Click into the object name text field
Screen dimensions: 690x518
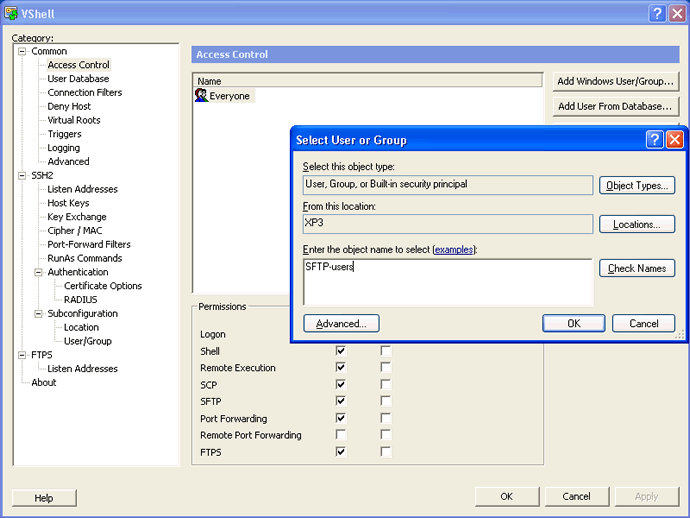(x=448, y=282)
